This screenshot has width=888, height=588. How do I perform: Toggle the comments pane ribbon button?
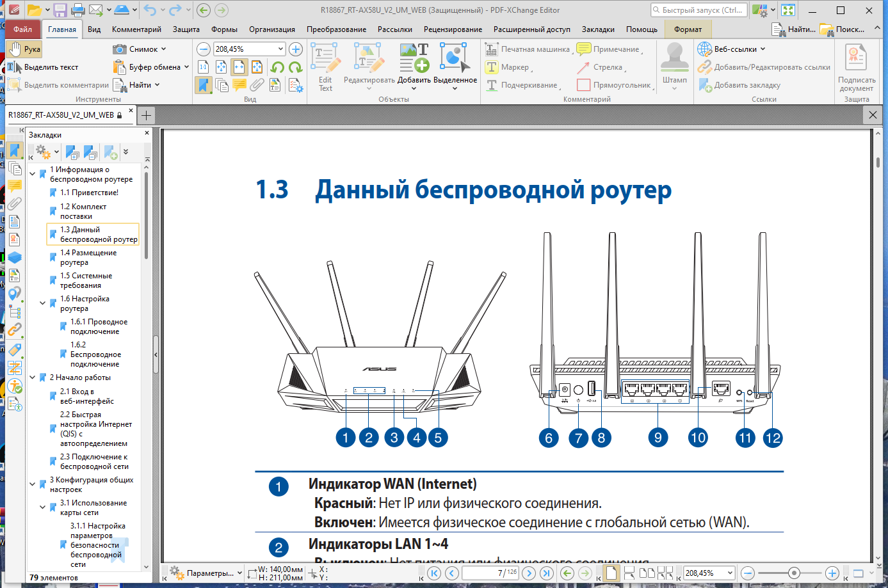(x=239, y=85)
